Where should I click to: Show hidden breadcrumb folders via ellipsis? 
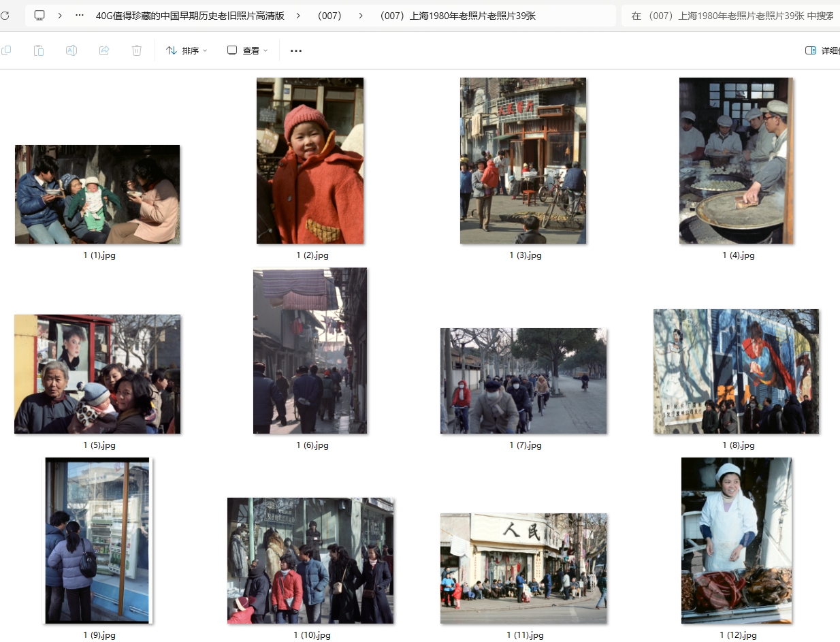point(80,15)
